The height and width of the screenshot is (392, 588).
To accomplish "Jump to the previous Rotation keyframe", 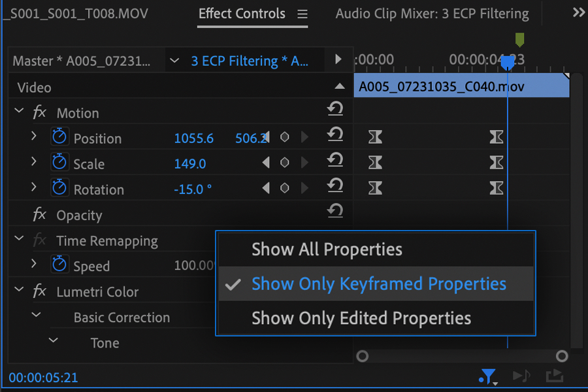I will (266, 189).
